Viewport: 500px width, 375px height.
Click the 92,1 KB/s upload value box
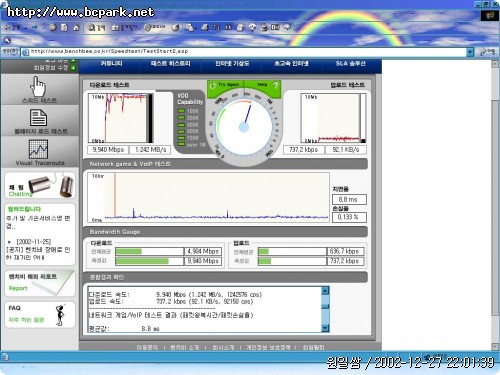(346, 150)
